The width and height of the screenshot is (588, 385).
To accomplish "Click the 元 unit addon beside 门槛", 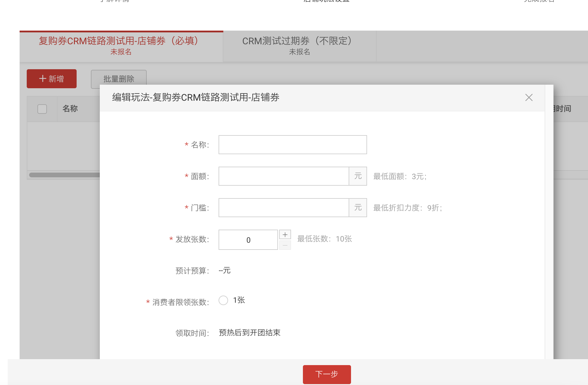I will click(x=358, y=208).
